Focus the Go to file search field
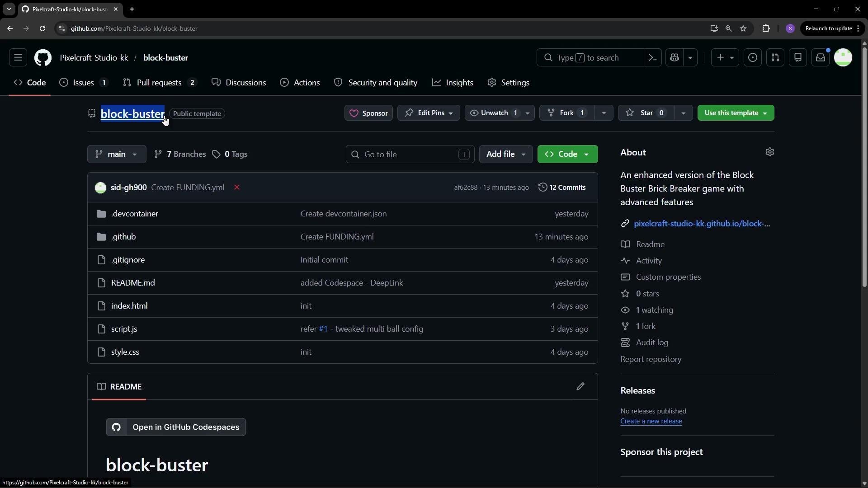Viewport: 868px width, 488px height. click(410, 155)
